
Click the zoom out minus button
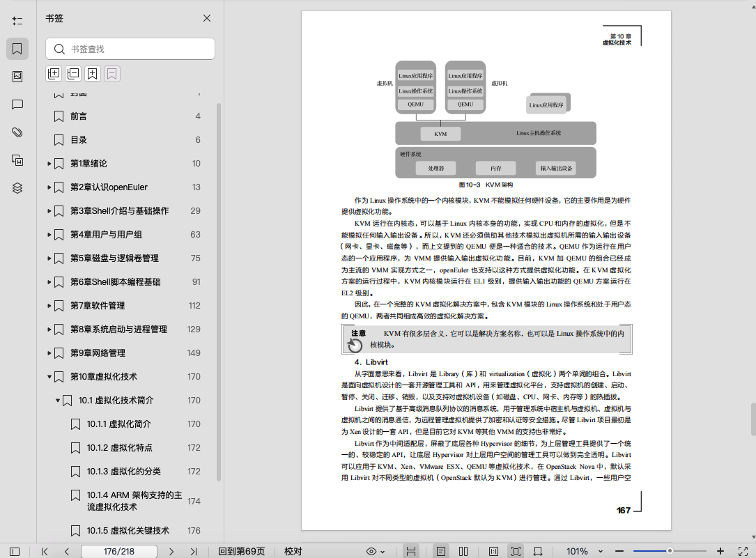pos(619,551)
